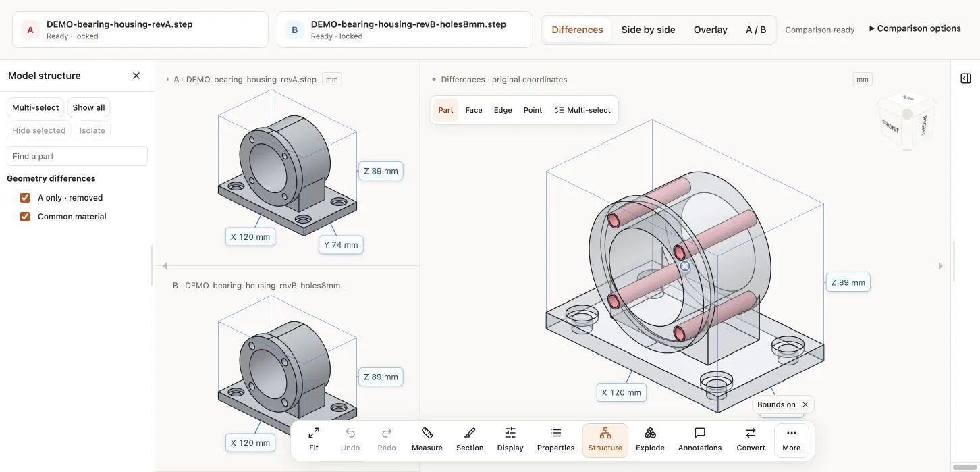Toggle Multi-select in the selection mode bar
980x472 pixels.
[x=582, y=110]
